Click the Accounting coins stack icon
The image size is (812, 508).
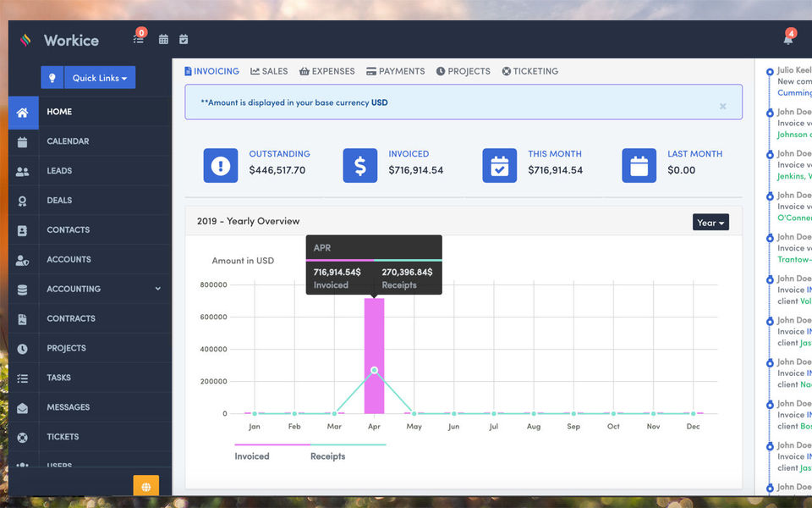coord(22,290)
